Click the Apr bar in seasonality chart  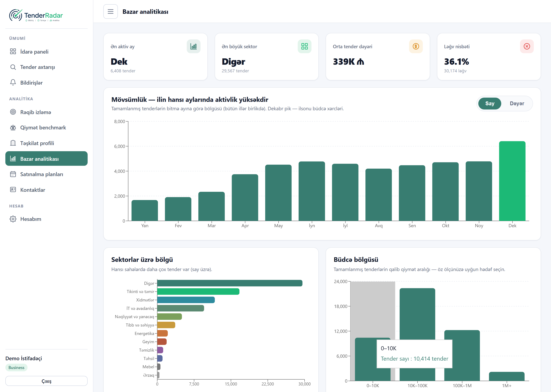tap(245, 198)
